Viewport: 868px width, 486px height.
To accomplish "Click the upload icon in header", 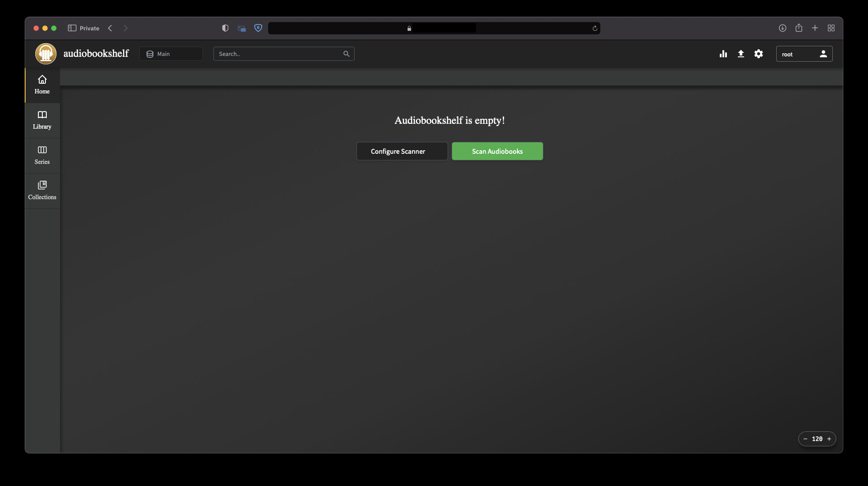I will [x=741, y=54].
